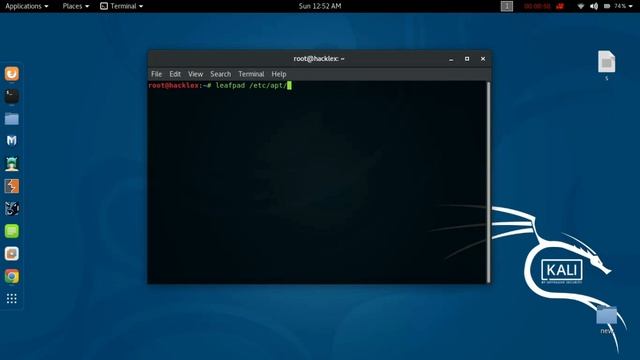The height and width of the screenshot is (360, 640).
Task: Minimize the terminal window
Action: [x=451, y=59]
